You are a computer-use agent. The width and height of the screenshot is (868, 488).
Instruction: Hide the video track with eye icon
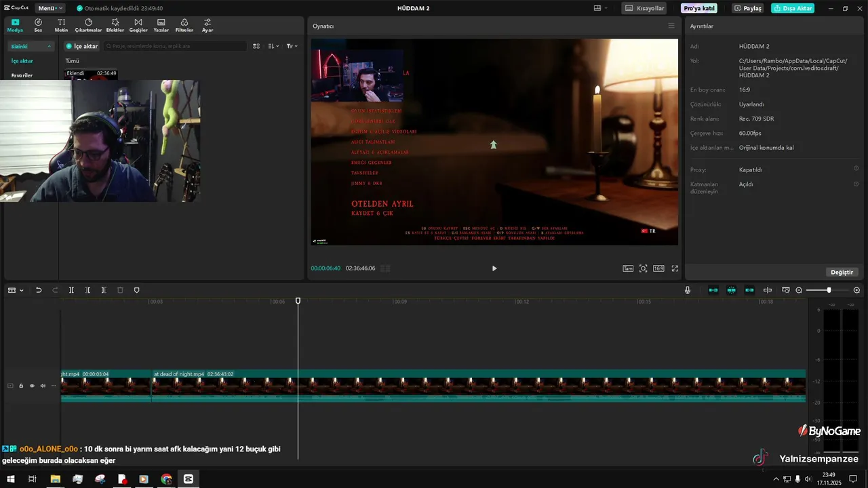point(32,386)
